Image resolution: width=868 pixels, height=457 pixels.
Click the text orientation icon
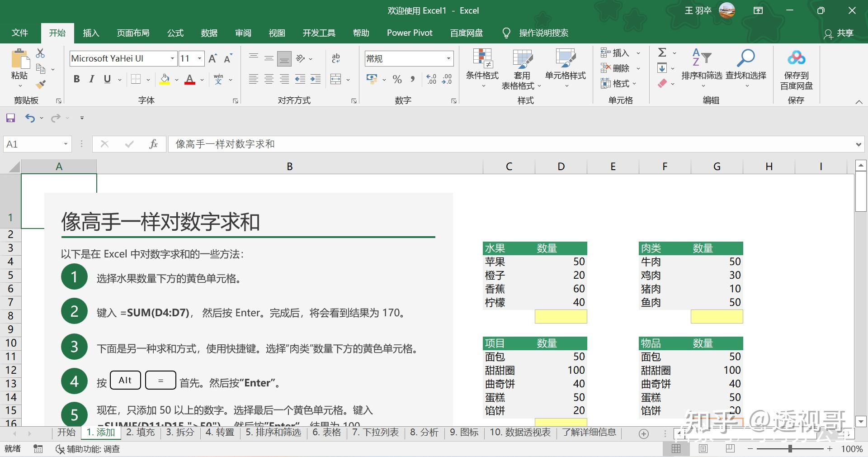point(301,58)
